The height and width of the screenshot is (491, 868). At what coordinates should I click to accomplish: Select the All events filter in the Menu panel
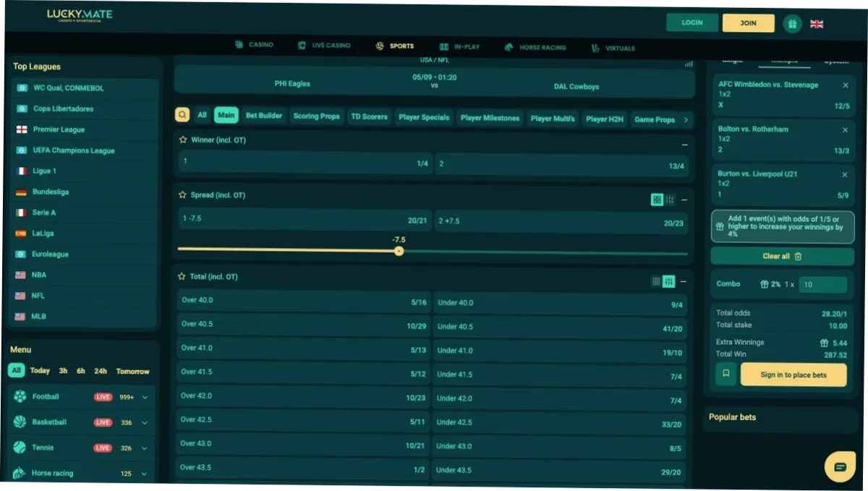[x=16, y=370]
